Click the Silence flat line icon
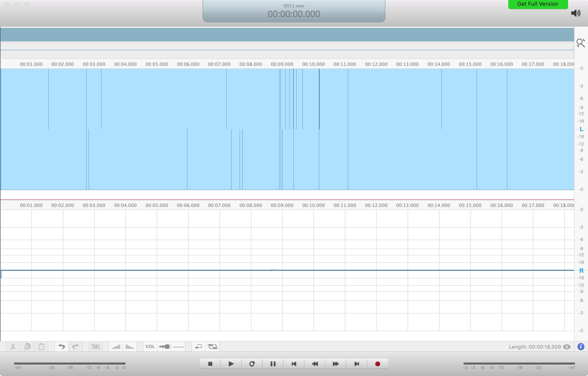 click(178, 347)
